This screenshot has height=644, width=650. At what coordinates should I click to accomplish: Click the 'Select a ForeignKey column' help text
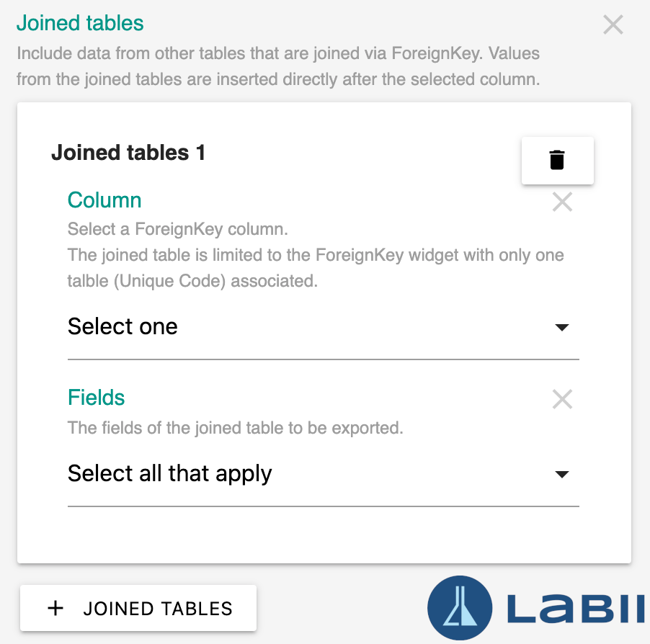[x=178, y=229]
